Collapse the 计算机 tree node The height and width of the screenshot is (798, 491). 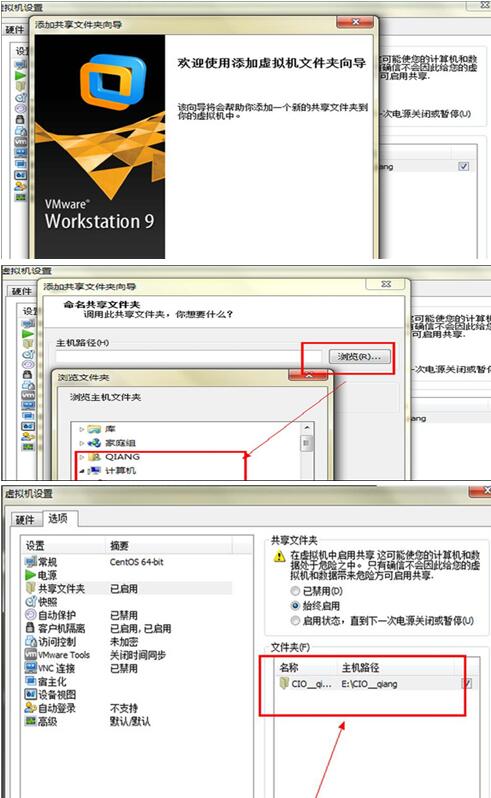tap(81, 471)
